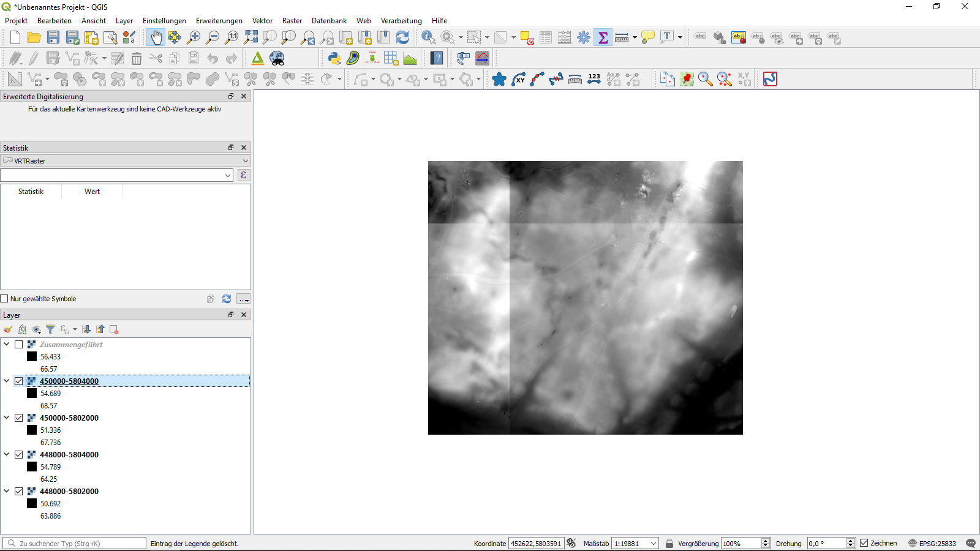Check Nur gewählte Symbole option

(4, 299)
